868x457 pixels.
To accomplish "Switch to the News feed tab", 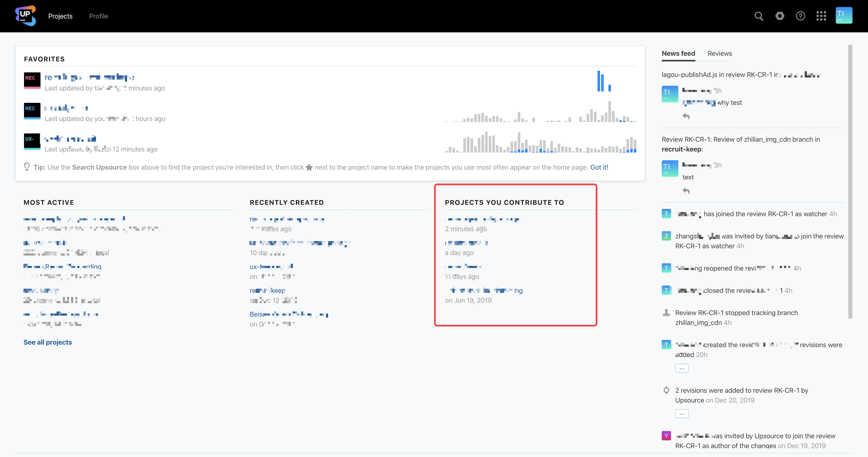I will pyautogui.click(x=678, y=53).
